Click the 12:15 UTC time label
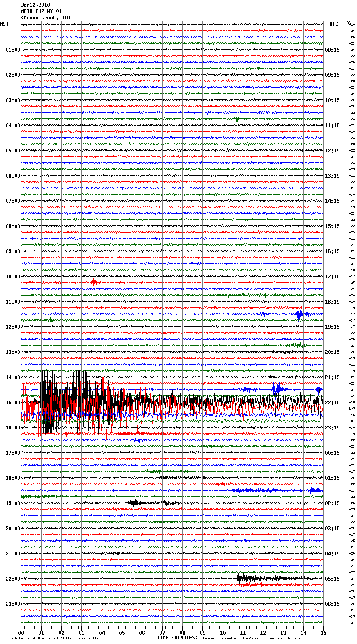The height and width of the screenshot is (644, 357). pyautogui.click(x=332, y=151)
